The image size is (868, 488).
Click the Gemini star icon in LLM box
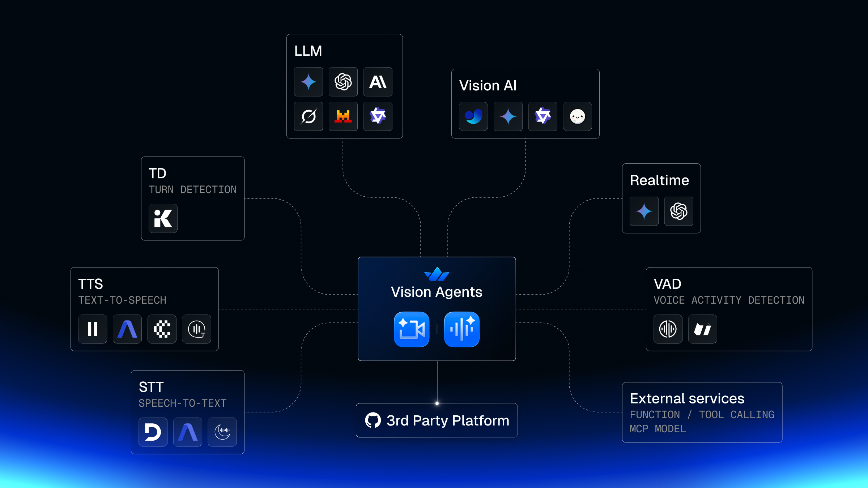(x=308, y=82)
